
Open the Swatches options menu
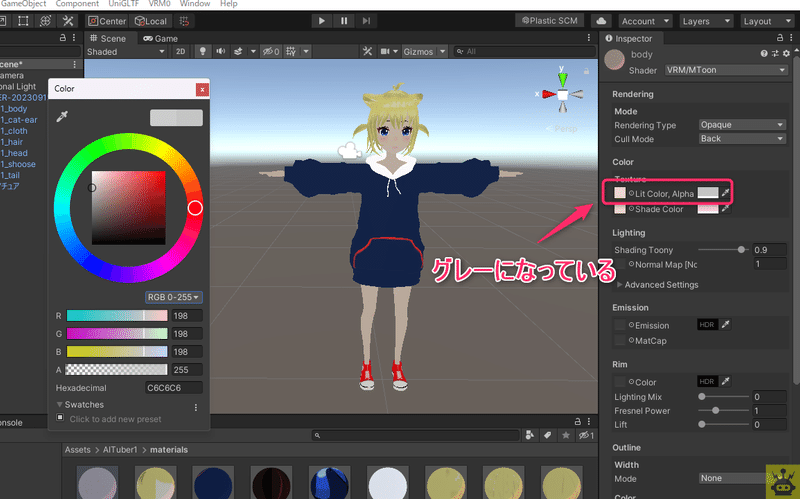tap(196, 408)
